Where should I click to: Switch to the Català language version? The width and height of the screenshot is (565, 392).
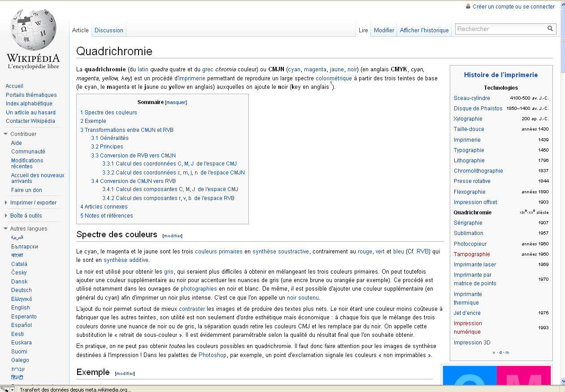pos(19,264)
